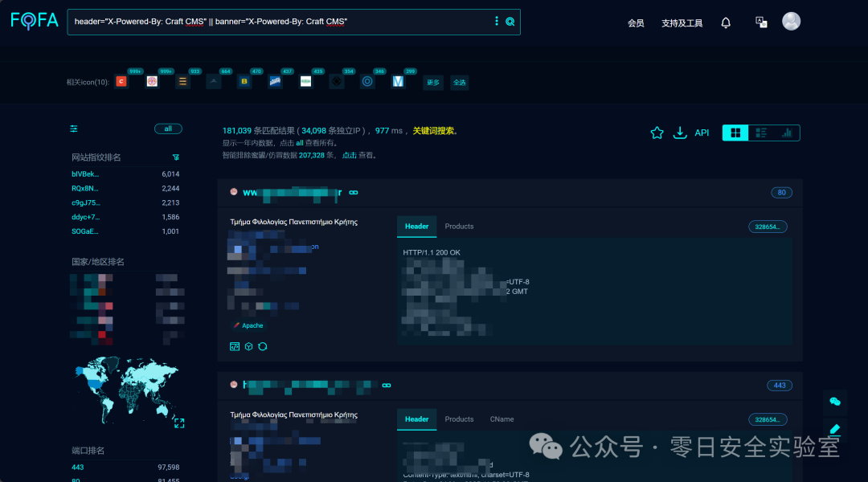
Task: Open the search options three-dot menu
Action: 497,21
